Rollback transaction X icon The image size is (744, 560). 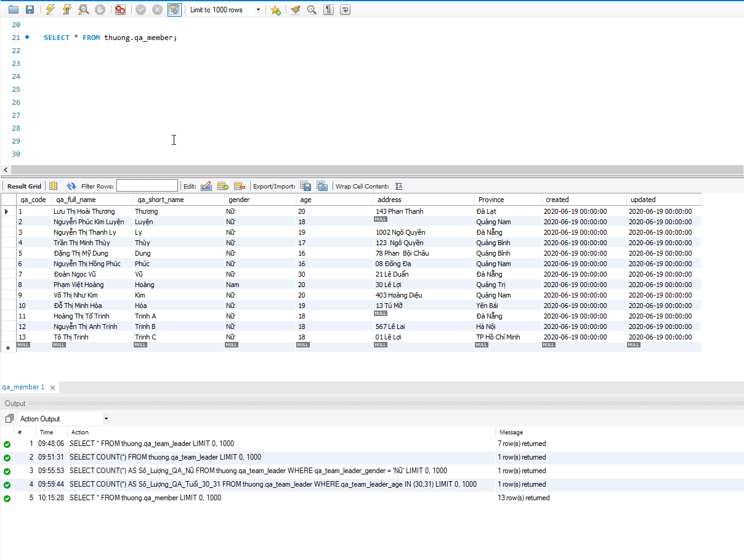pyautogui.click(x=158, y=10)
